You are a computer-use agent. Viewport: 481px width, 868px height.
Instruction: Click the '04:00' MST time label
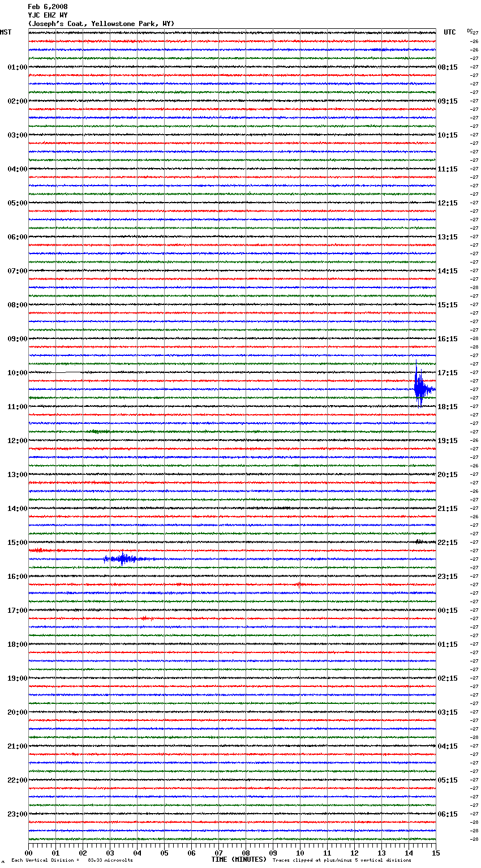[x=18, y=169]
